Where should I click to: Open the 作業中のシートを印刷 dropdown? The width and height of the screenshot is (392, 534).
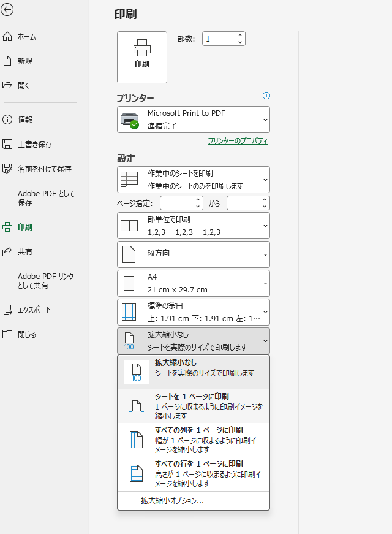194,180
